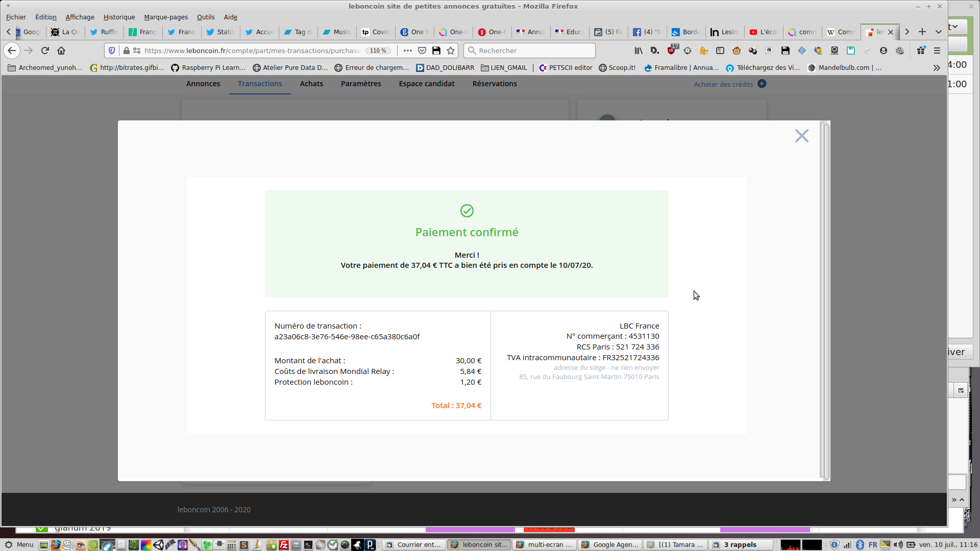Go to the Firefox home page
The image size is (980, 551).
click(x=61, y=51)
